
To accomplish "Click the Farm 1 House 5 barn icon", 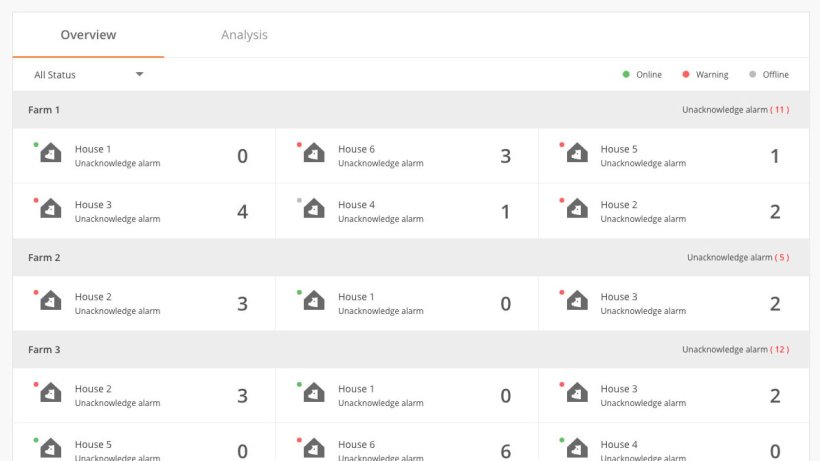I will (577, 154).
